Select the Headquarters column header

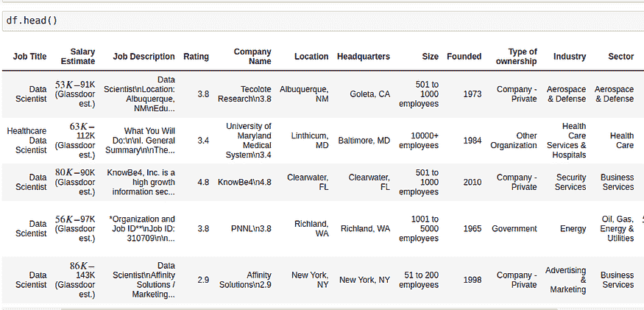[363, 57]
